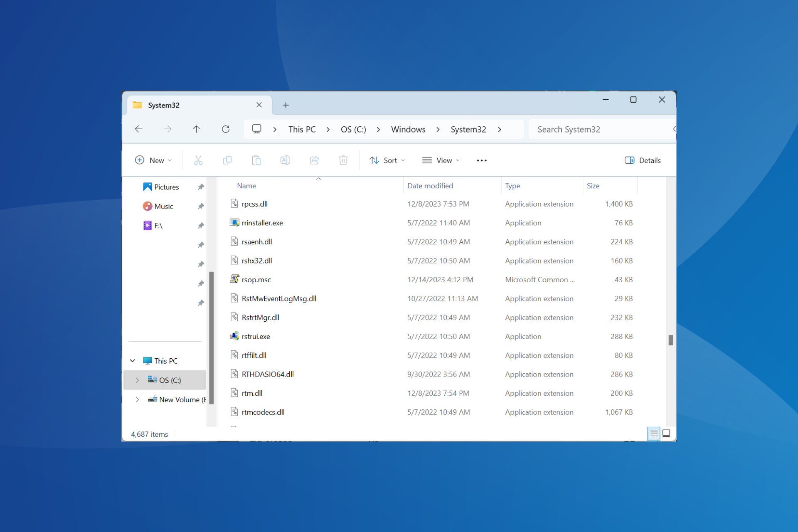Open the See more ellipsis menu

point(482,160)
